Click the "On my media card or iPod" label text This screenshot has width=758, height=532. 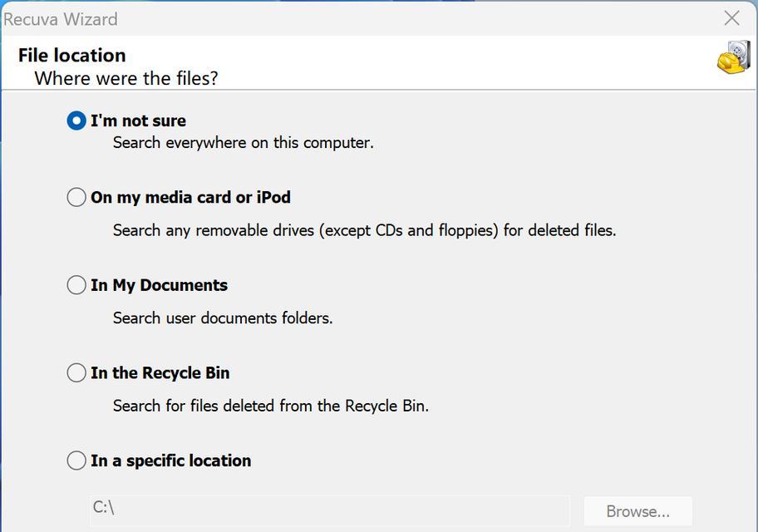190,197
